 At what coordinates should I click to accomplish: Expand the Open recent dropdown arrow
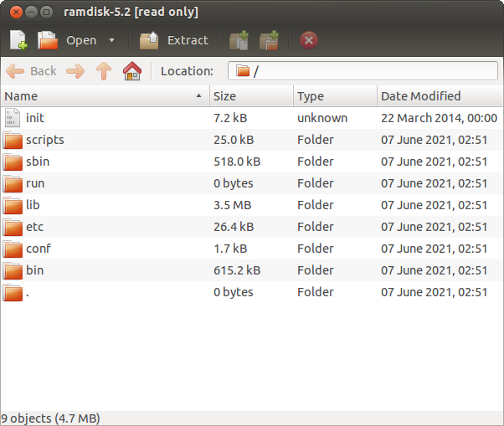(111, 40)
